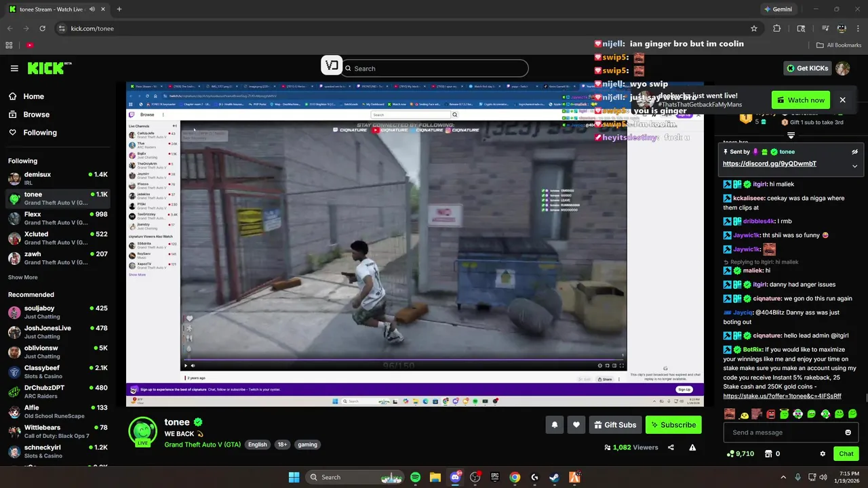Image resolution: width=868 pixels, height=488 pixels.
Task: Open the Chrome extensions puzzle icon
Action: pyautogui.click(x=777, y=28)
